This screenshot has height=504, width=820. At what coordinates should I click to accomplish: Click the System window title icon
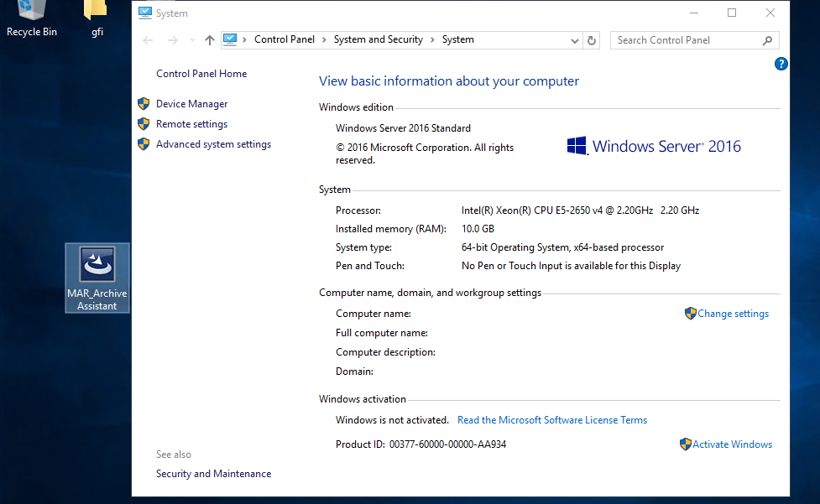(145, 13)
